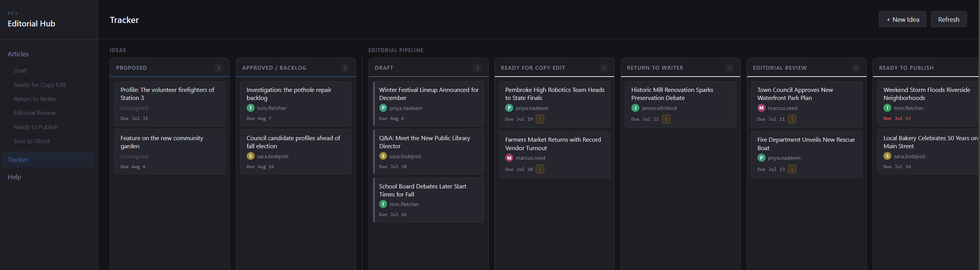Click marcus.reed avatar on Farmers Market card
Screen dimensions: 980x270
tap(509, 158)
